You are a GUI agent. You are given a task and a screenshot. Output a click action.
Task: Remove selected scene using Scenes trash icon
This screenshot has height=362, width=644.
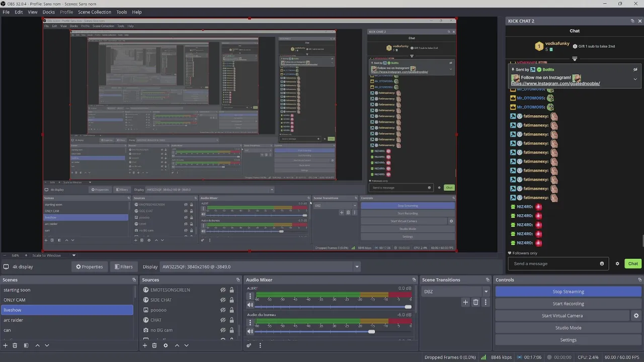point(15,345)
